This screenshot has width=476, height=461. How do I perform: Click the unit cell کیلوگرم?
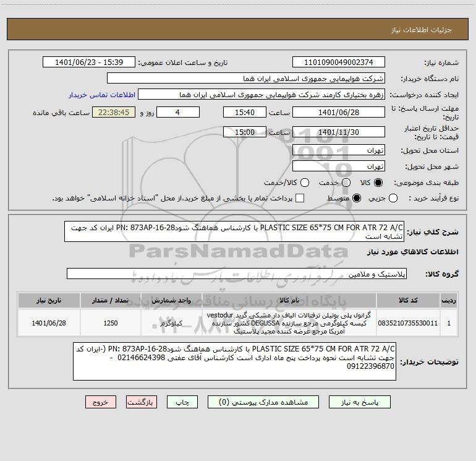tap(171, 323)
